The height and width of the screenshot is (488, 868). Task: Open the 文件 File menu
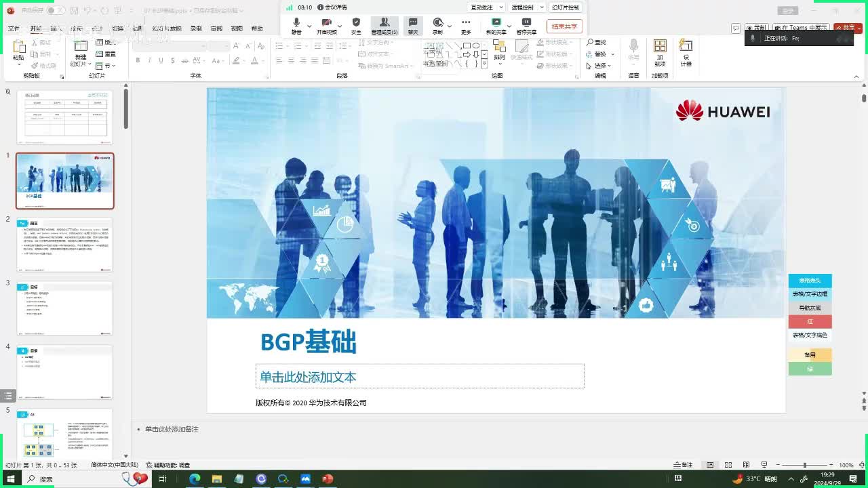14,29
